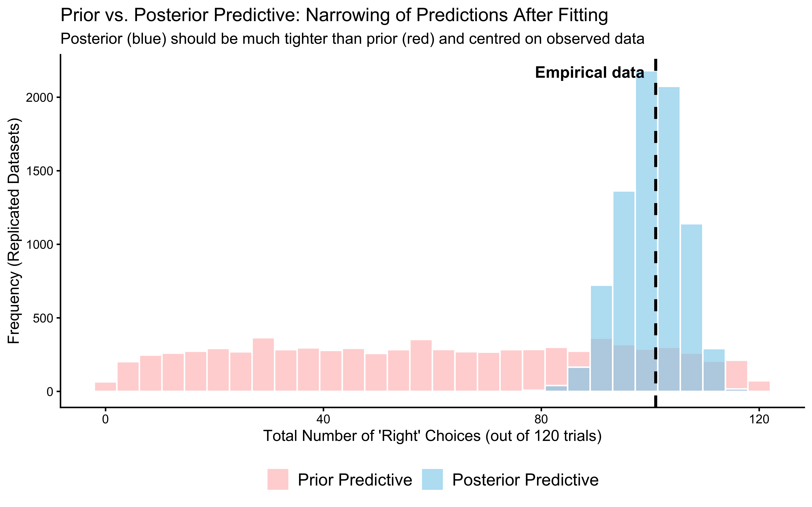Click the blue Posterior Predictive legend swatch
The image size is (812, 507).
432,479
